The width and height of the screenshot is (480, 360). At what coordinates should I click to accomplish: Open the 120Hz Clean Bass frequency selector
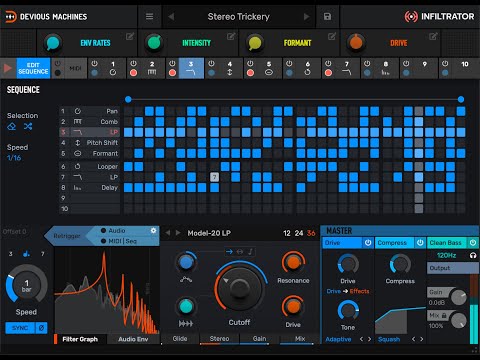pos(446,256)
